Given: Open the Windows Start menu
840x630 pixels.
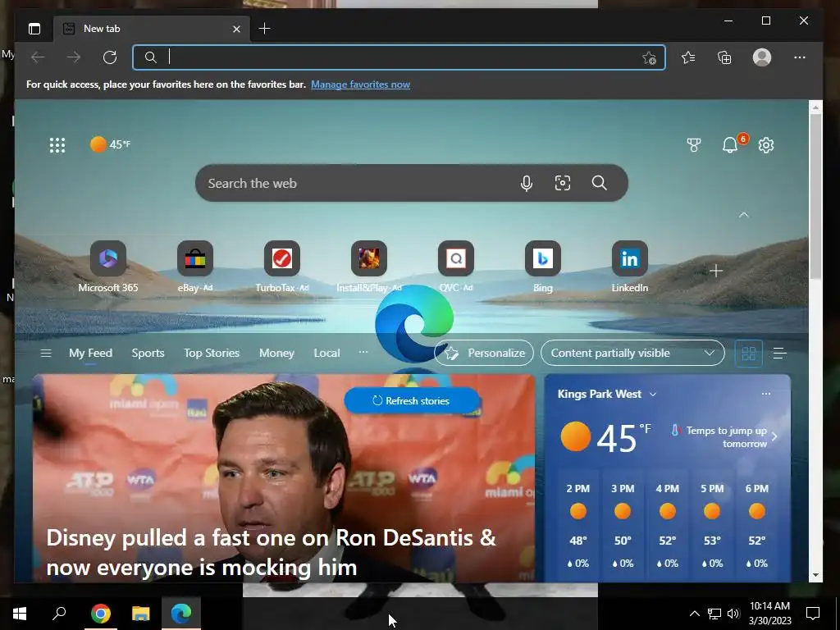Looking at the screenshot, I should [20, 614].
